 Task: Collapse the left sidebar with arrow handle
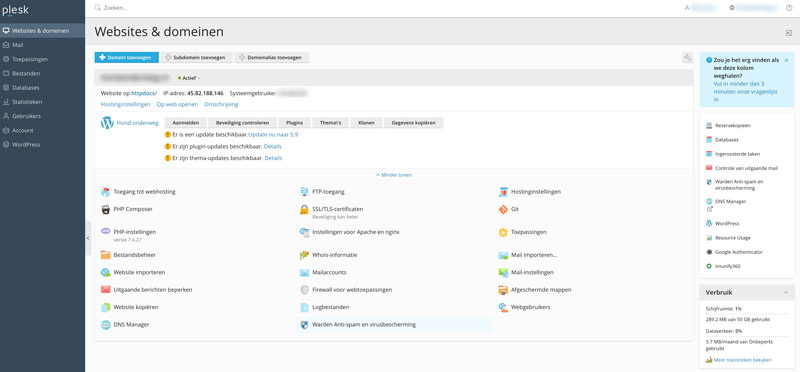tap(88, 238)
